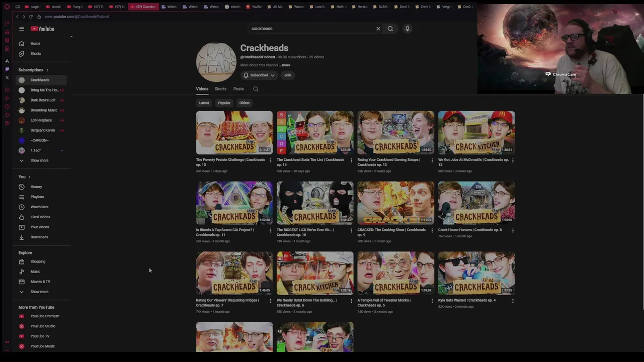644x362 pixels.
Task: Switch to the Videos tab
Action: click(x=202, y=89)
